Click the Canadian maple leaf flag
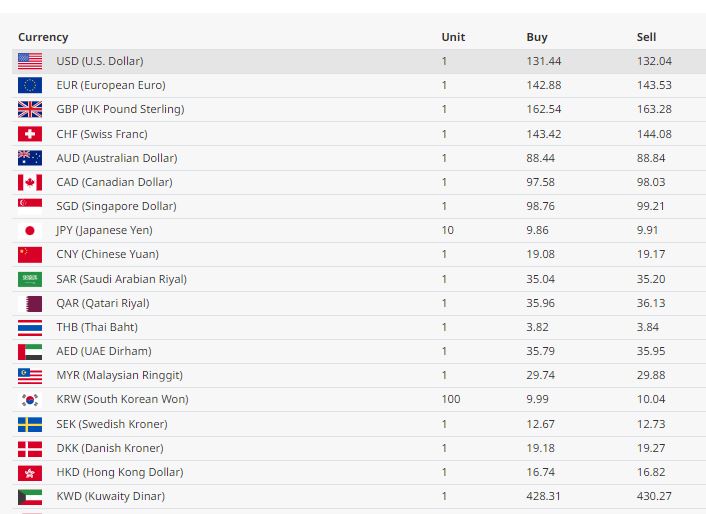Screen dimensions: 706x514 (x=30, y=182)
